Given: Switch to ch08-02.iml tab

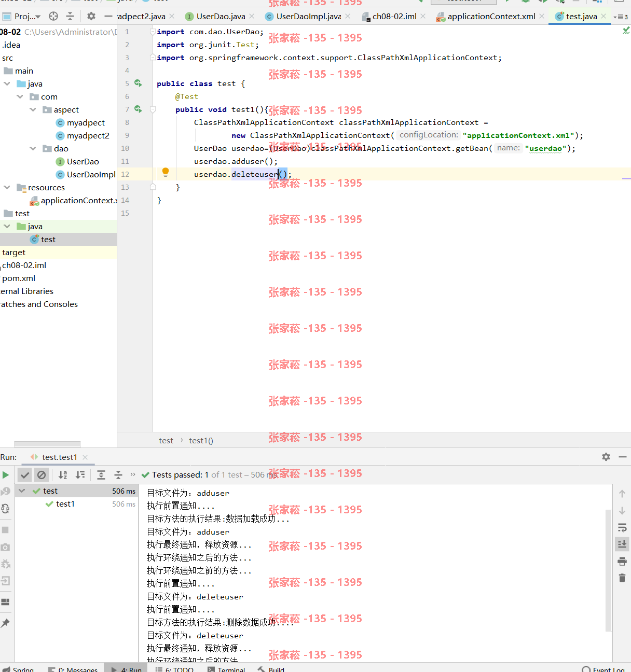Looking at the screenshot, I should [x=394, y=17].
